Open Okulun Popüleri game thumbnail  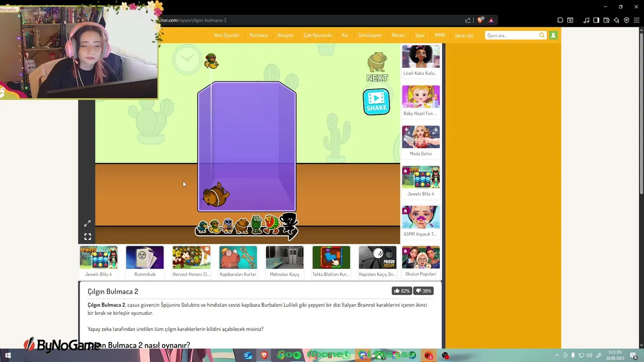[x=421, y=257]
